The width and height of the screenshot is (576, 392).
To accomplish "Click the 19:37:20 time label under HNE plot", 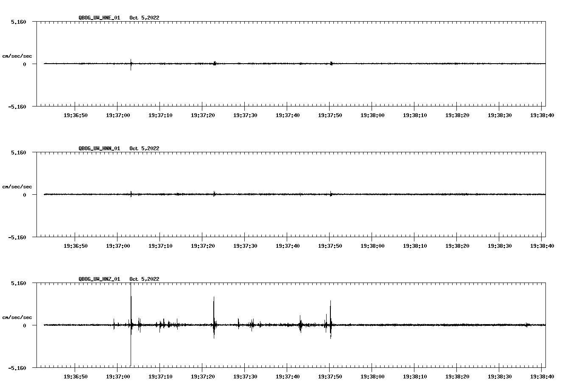I will tap(203, 115).
